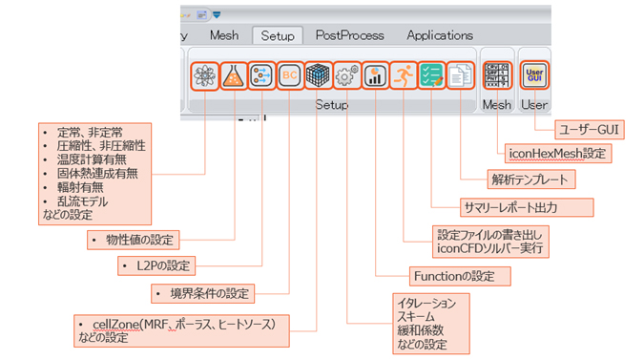Viewport: 644px width, 360px height.
Task: Click the documents analysis template icon
Action: coord(460,76)
